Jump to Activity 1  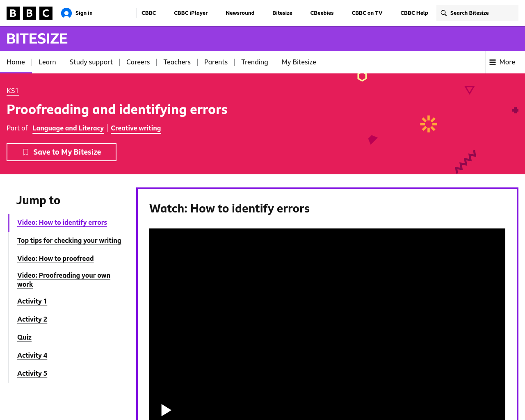pyautogui.click(x=32, y=301)
